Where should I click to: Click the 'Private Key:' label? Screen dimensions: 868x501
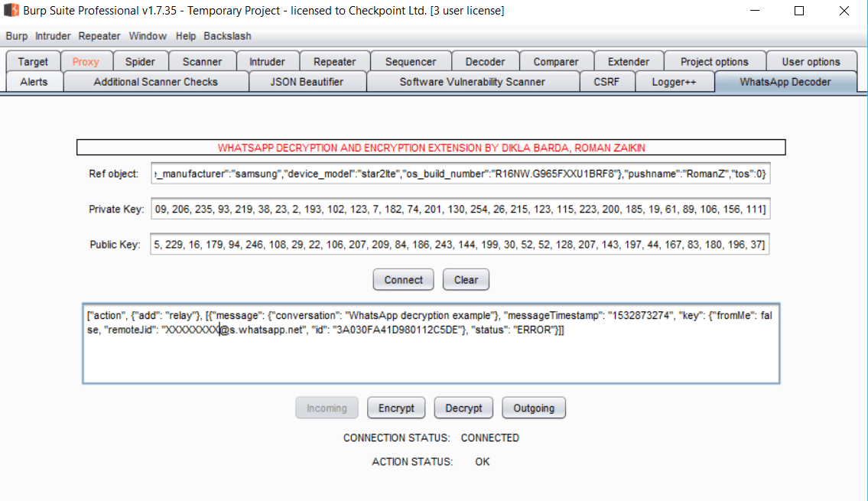(116, 210)
